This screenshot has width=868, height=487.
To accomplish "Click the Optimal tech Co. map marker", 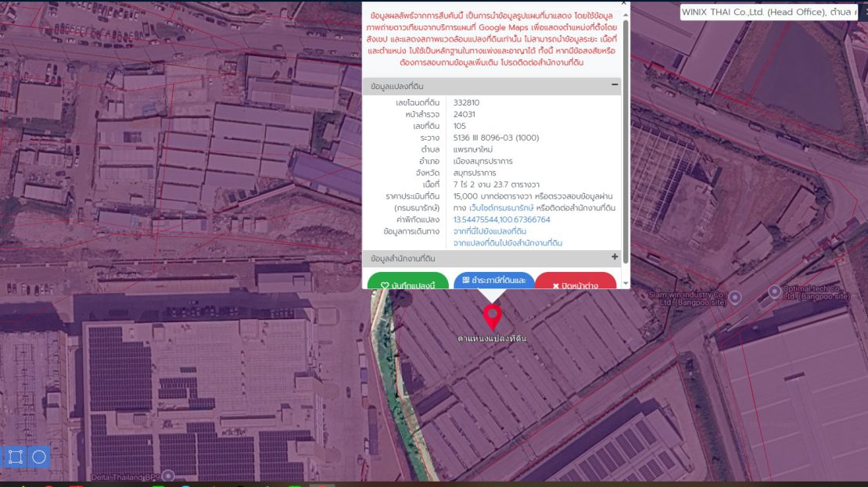I will pos(775,292).
